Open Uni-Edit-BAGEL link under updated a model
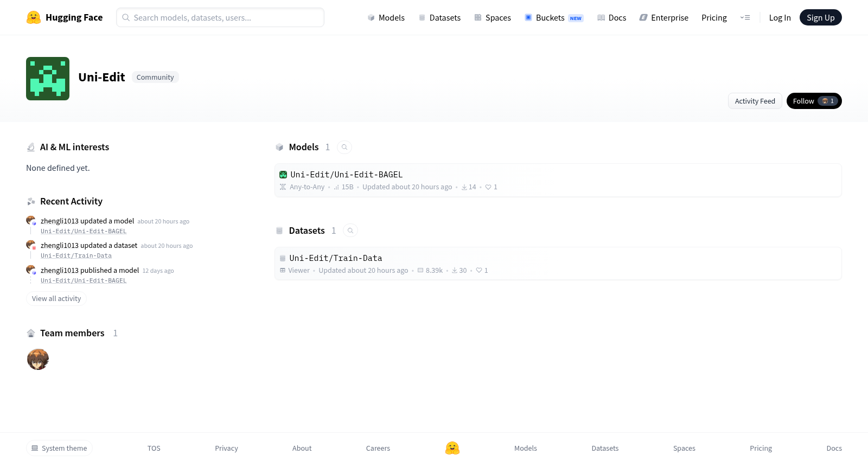The width and height of the screenshot is (868, 467). [84, 231]
